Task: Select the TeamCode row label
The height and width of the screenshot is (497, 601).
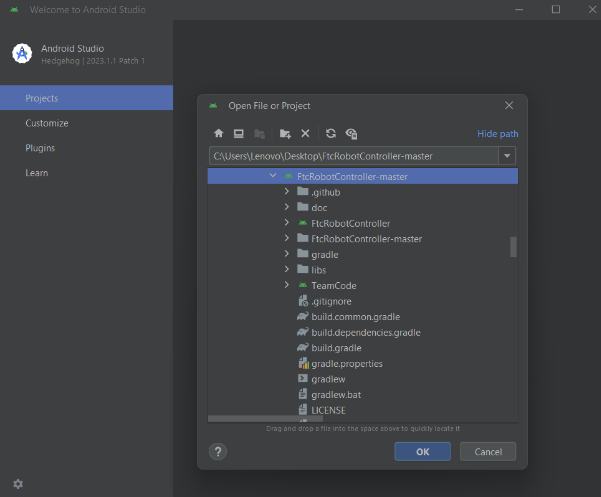Action: click(x=334, y=285)
